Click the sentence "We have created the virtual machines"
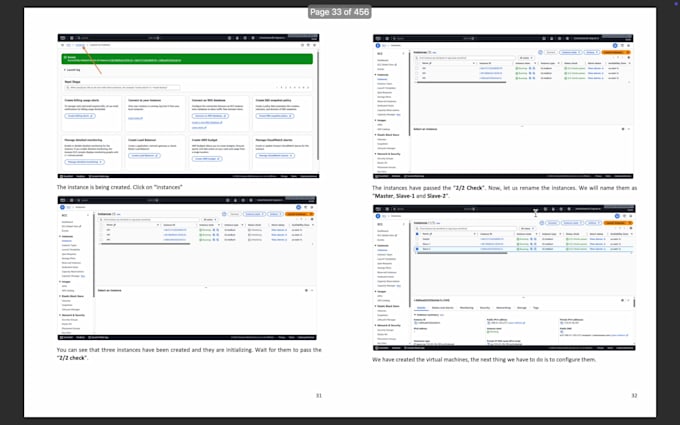680x425 pixels. point(484,360)
